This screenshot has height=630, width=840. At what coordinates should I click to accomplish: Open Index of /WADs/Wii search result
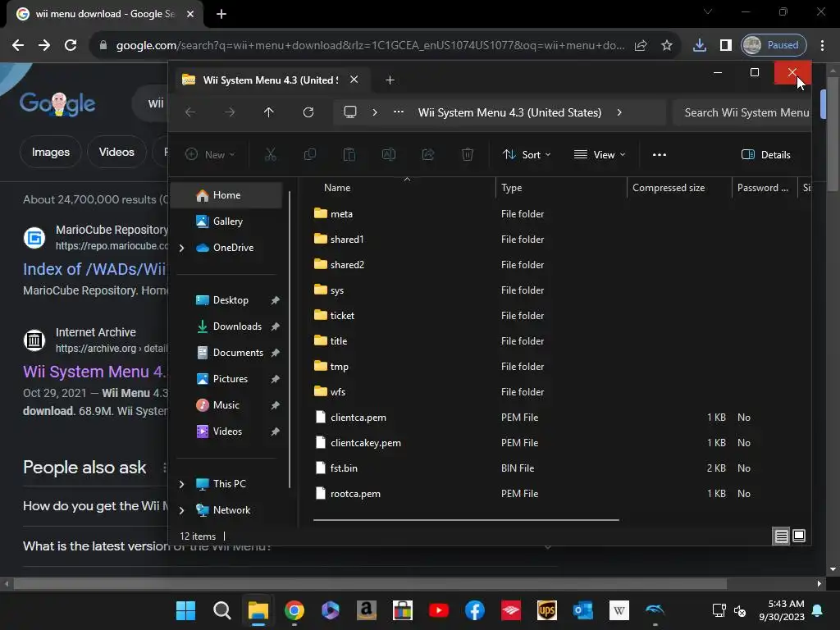[95, 269]
